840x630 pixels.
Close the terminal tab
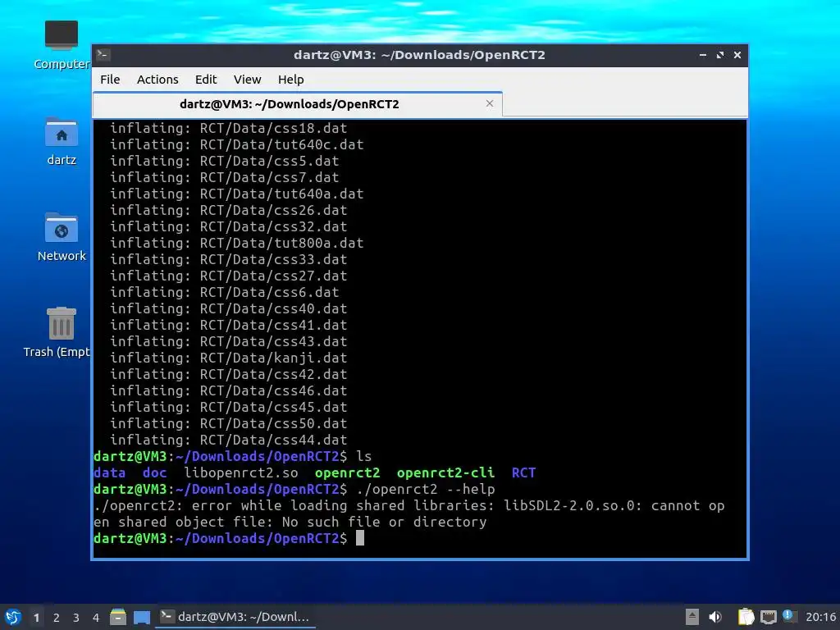click(490, 103)
